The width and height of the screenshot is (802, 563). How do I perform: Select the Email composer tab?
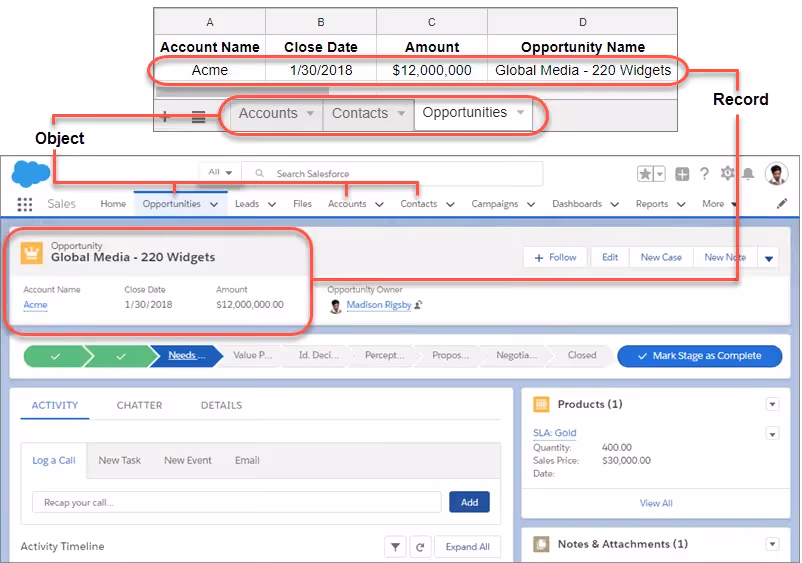coord(248,461)
